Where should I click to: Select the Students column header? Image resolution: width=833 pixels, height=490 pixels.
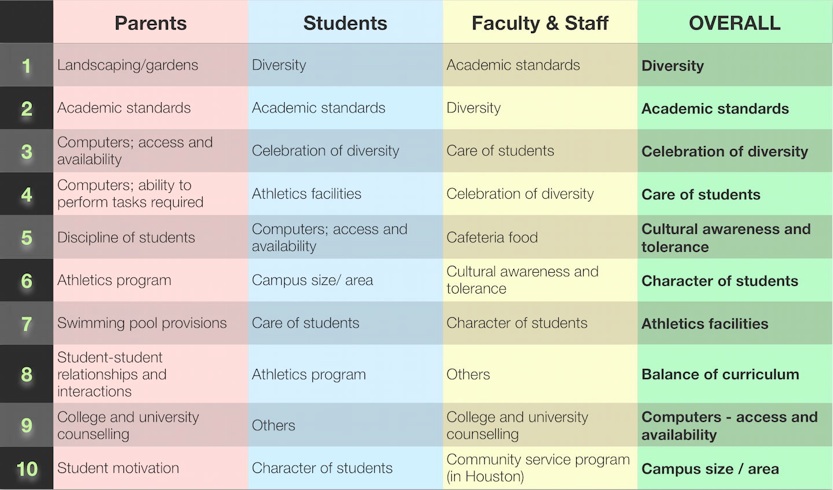coord(345,23)
